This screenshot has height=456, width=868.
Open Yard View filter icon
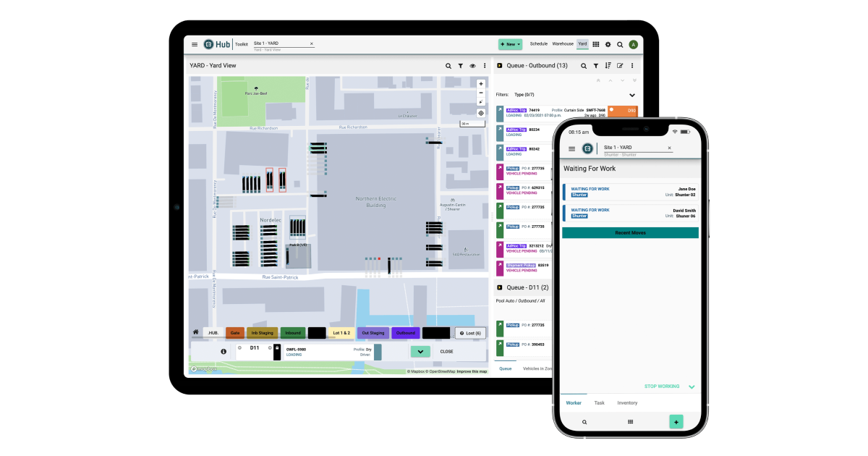point(460,66)
